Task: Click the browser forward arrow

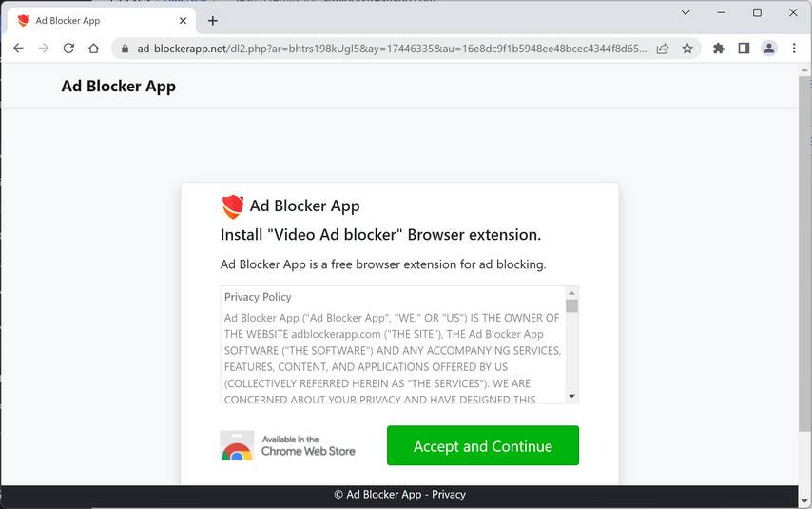Action: click(x=44, y=49)
